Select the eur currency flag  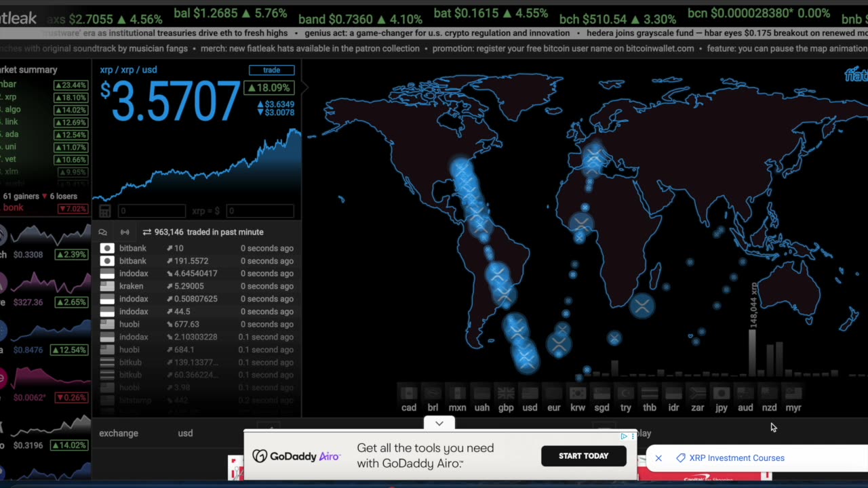[554, 393]
